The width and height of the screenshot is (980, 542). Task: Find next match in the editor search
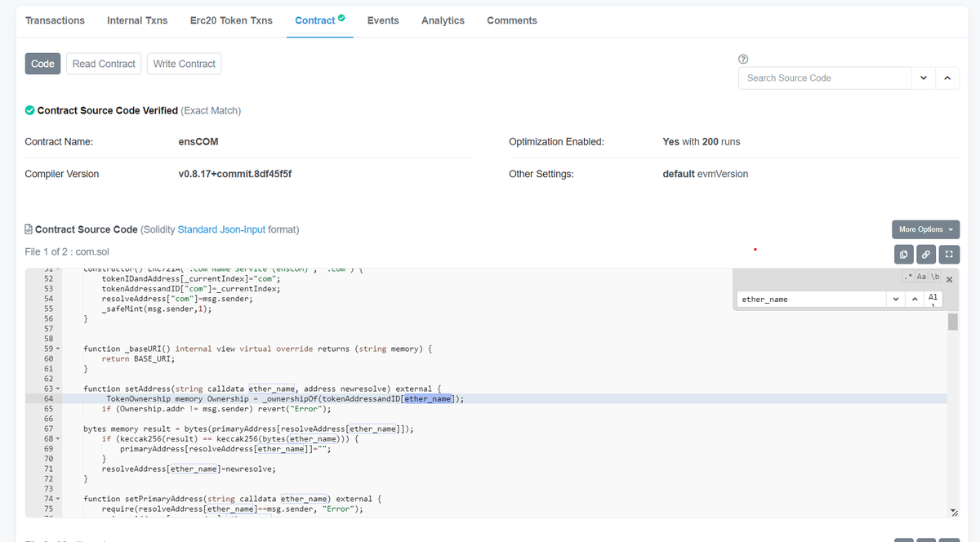896,299
